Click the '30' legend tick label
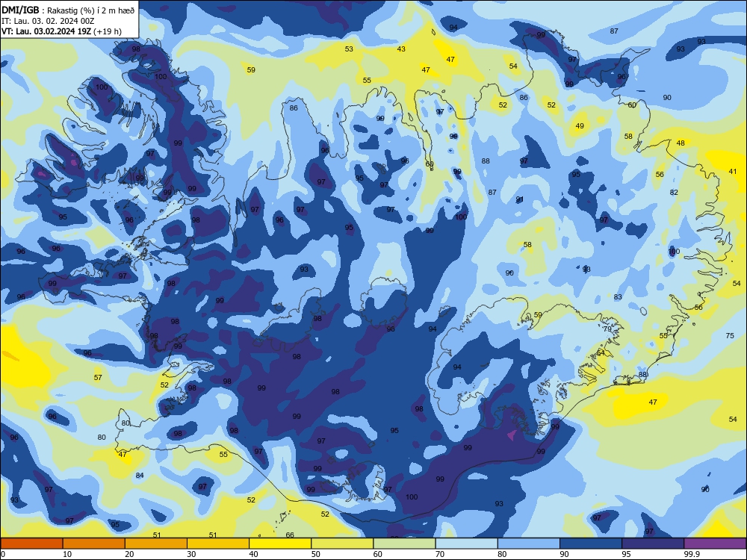 click(x=191, y=554)
